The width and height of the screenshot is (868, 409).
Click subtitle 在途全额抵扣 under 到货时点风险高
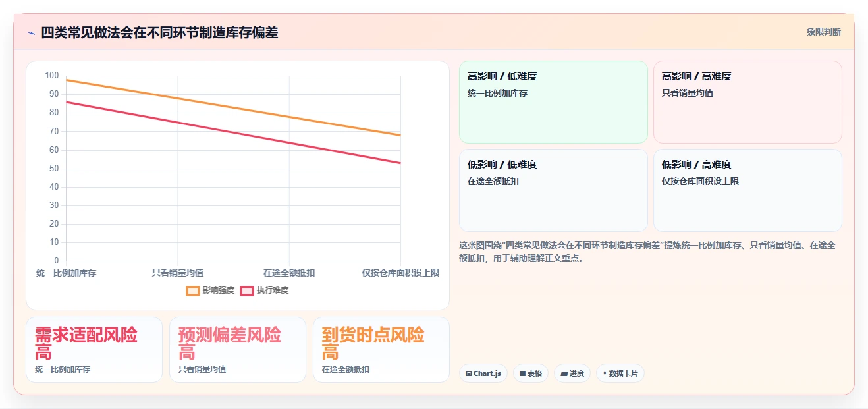point(346,369)
